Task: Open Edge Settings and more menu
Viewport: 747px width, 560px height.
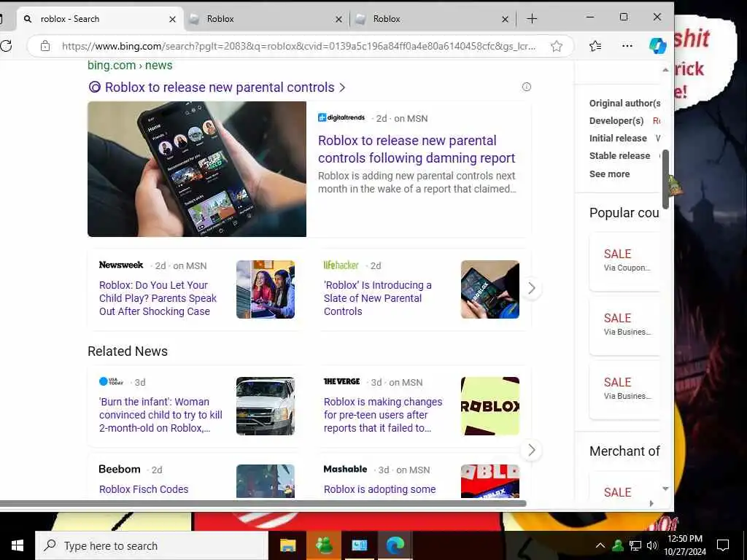Action: pos(627,46)
